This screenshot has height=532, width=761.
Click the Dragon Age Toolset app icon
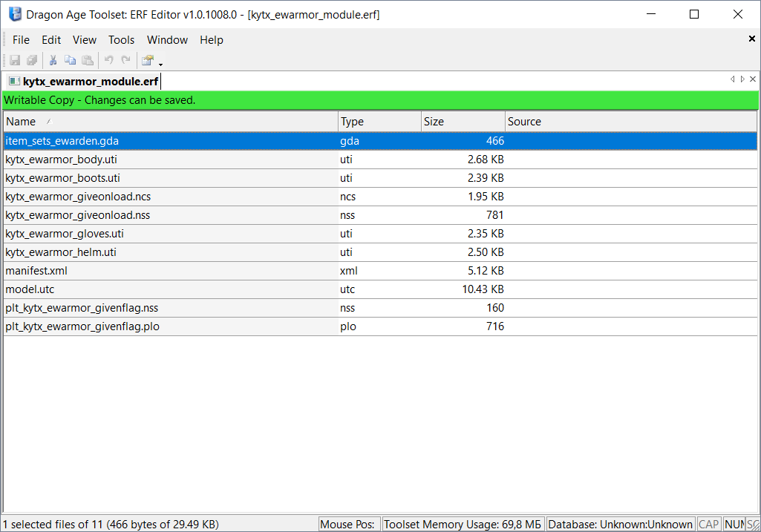pyautogui.click(x=15, y=14)
